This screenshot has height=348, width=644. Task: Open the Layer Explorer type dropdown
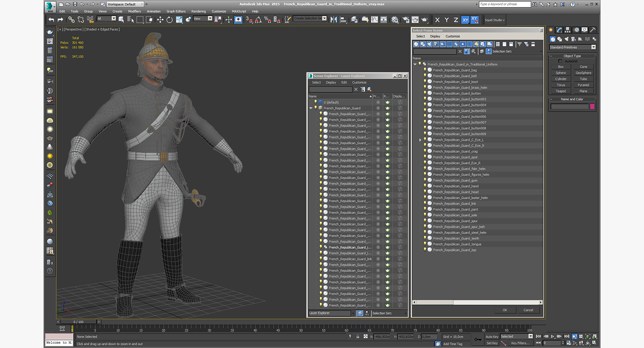(332, 313)
